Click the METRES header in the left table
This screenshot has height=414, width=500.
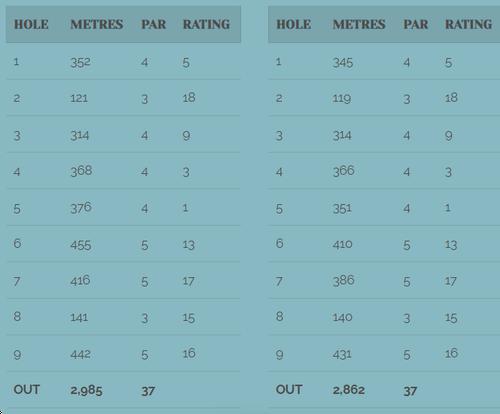[x=97, y=24]
